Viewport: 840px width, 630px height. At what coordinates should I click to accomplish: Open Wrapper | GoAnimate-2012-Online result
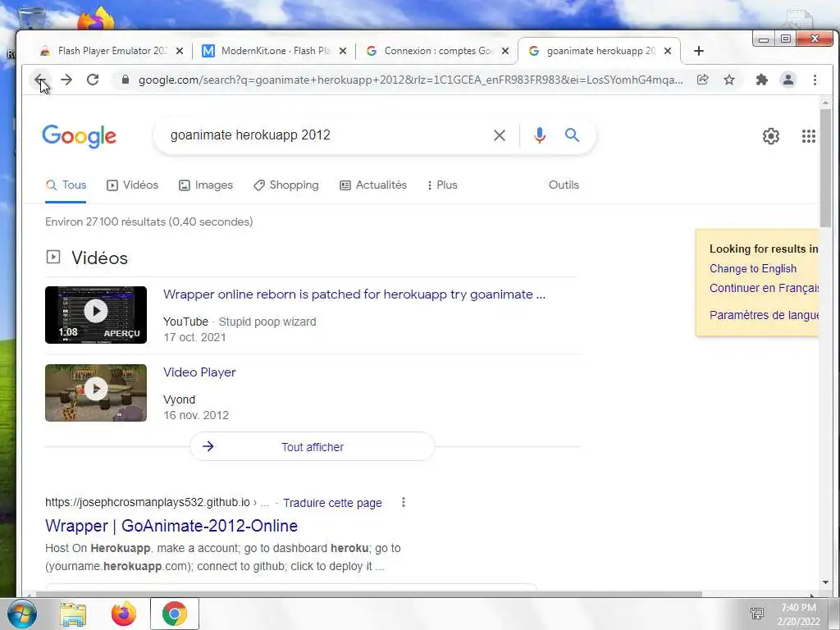(171, 526)
